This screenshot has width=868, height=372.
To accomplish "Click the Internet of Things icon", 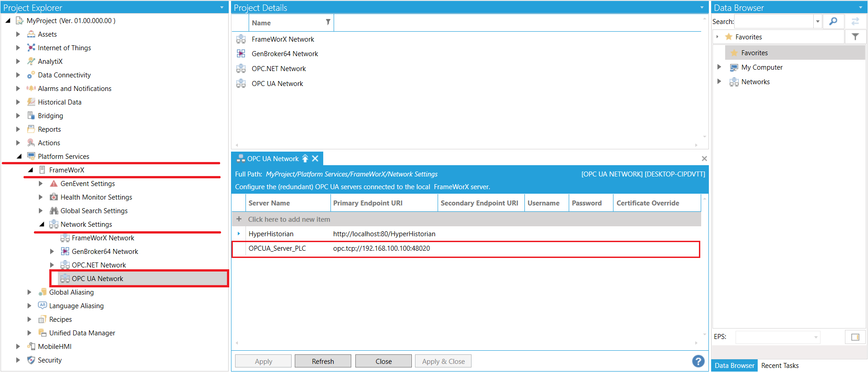I will (31, 48).
